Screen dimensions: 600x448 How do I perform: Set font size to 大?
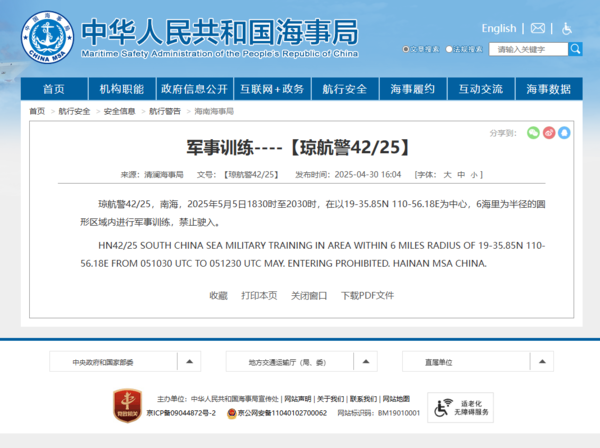447,175
